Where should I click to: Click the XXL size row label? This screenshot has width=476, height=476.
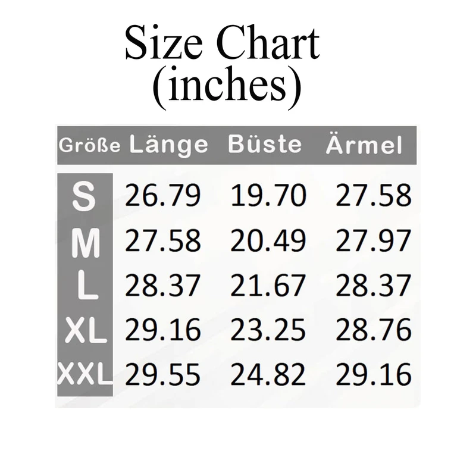pyautogui.click(x=85, y=375)
